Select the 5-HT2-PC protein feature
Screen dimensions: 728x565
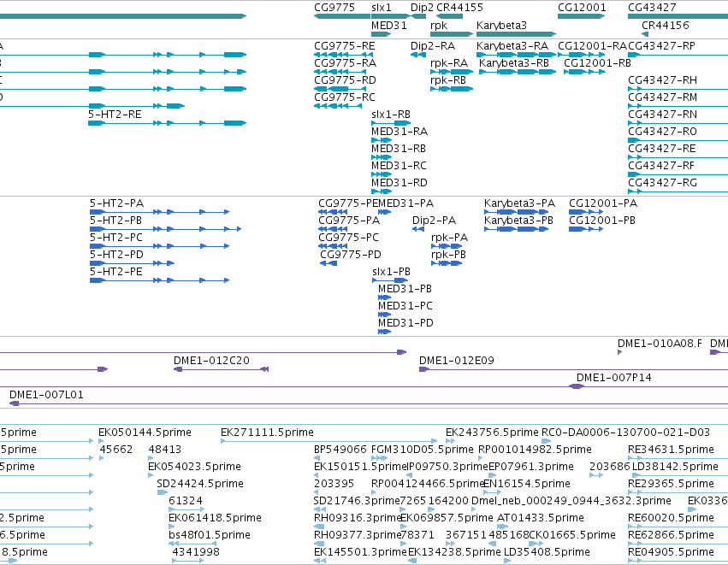pos(159,246)
